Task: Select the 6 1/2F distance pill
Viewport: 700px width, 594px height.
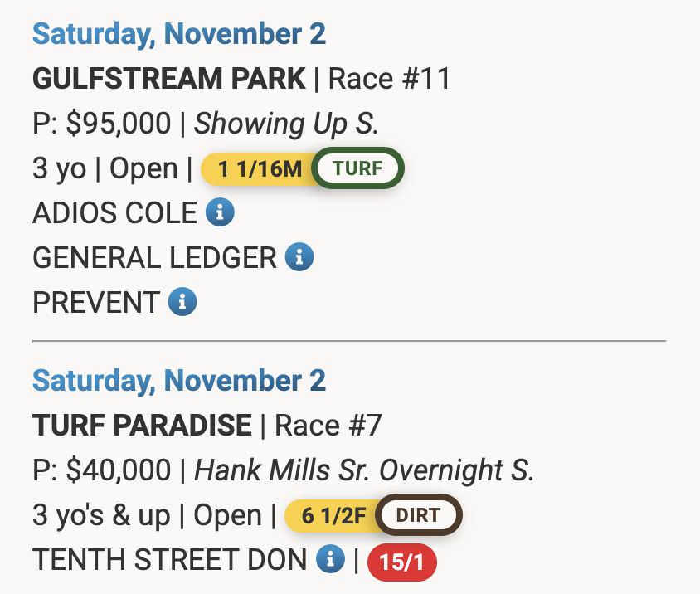Action: click(x=333, y=515)
